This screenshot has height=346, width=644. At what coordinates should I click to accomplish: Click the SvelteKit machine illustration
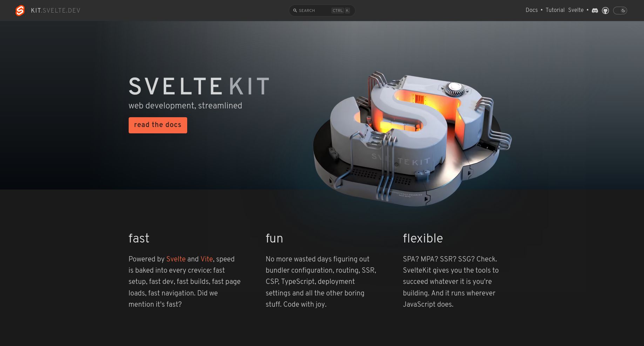[412, 139]
